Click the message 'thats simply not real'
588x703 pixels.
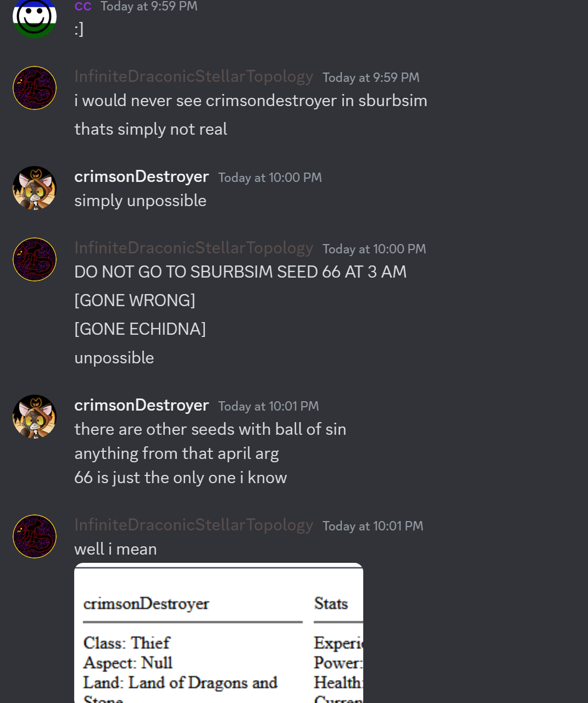point(151,129)
